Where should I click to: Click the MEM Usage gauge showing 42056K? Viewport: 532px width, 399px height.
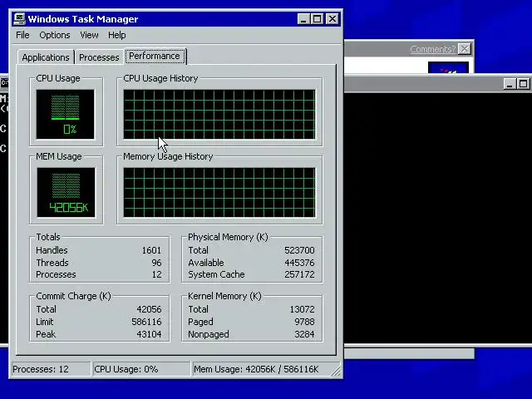pyautogui.click(x=66, y=192)
